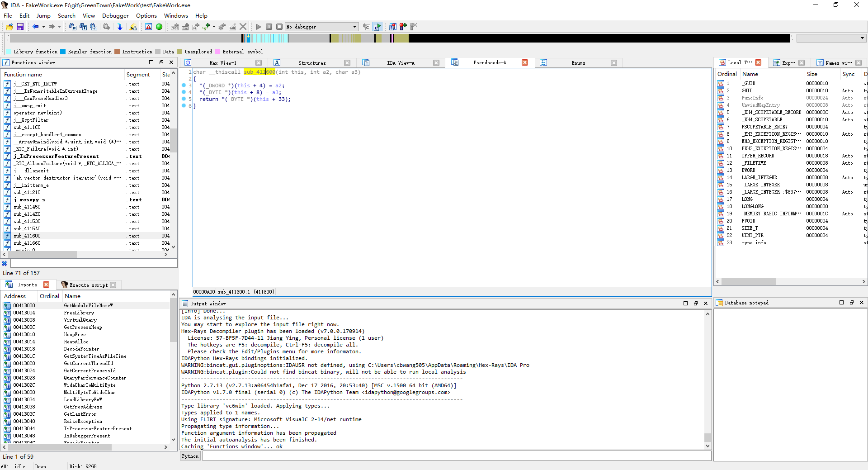Viewport: 868px width, 470px height.
Task: Convert to data with the DATA icon
Action: coord(185,27)
